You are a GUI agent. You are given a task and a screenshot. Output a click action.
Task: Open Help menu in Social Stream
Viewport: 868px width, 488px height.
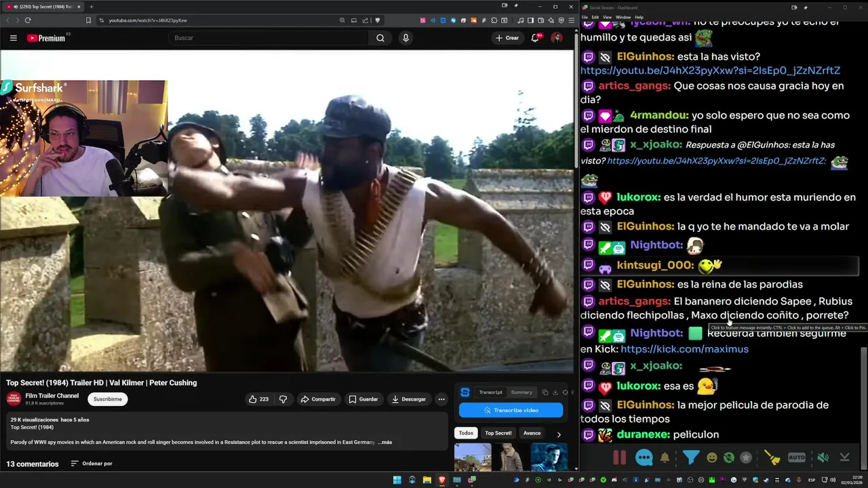(639, 17)
